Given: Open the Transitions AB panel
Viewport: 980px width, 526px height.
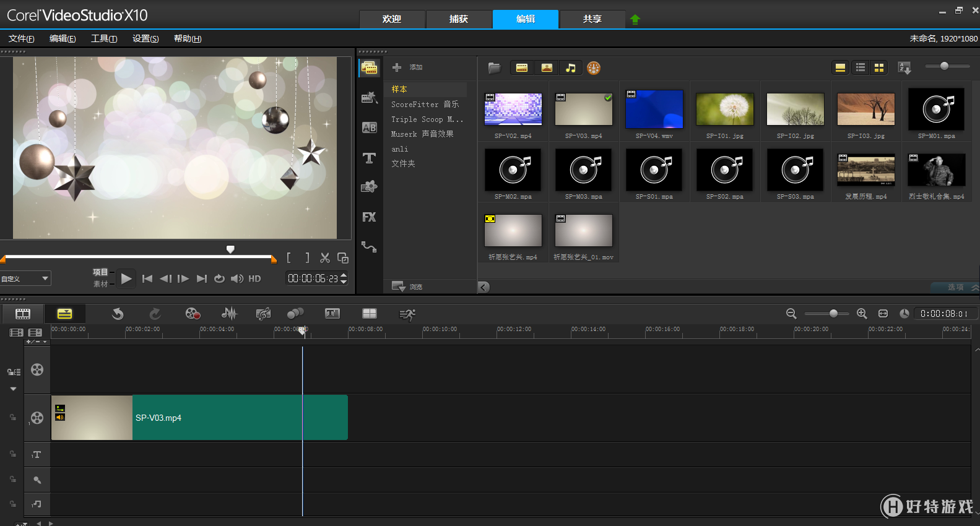Looking at the screenshot, I should 370,127.
